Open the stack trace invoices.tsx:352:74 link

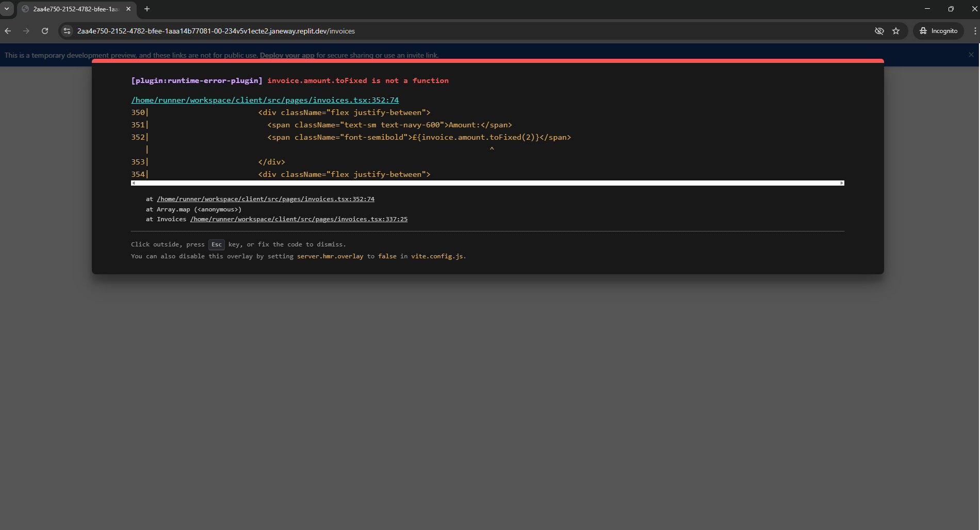(x=266, y=199)
